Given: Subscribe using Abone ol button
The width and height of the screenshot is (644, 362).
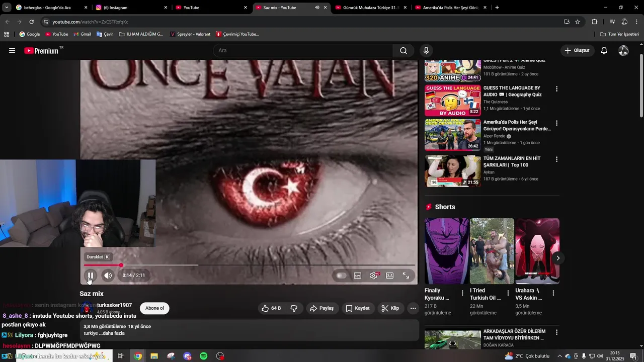Looking at the screenshot, I should 154,308.
